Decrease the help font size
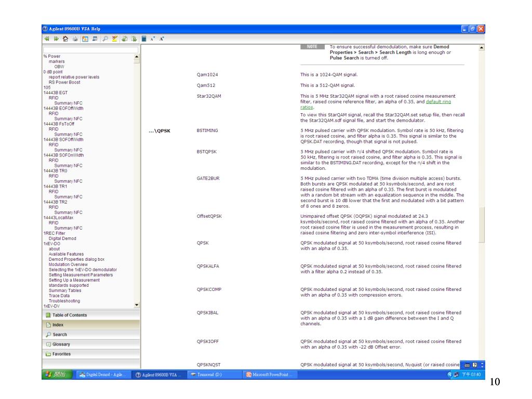532x399 pixels. point(153,39)
